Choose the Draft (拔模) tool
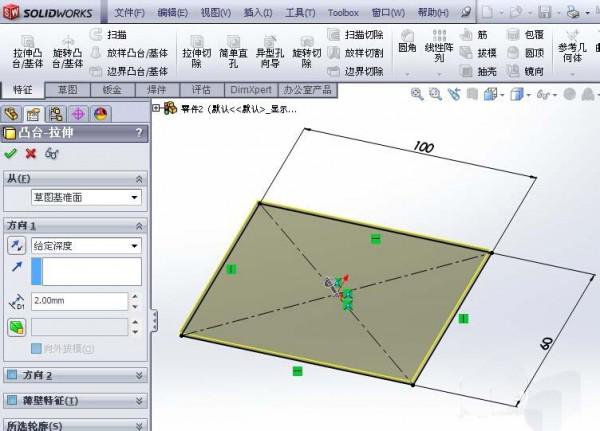600x431 pixels. 478,53
